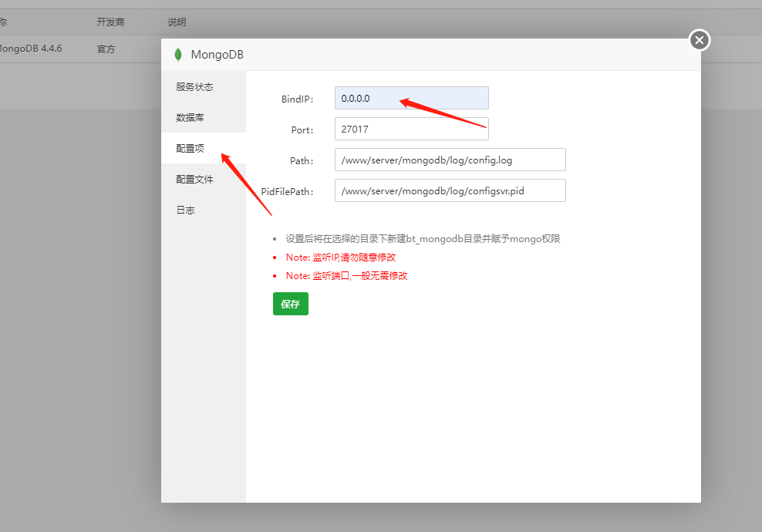The height and width of the screenshot is (532, 762).
Task: Close the MongoDB dialog with the X button
Action: 700,40
